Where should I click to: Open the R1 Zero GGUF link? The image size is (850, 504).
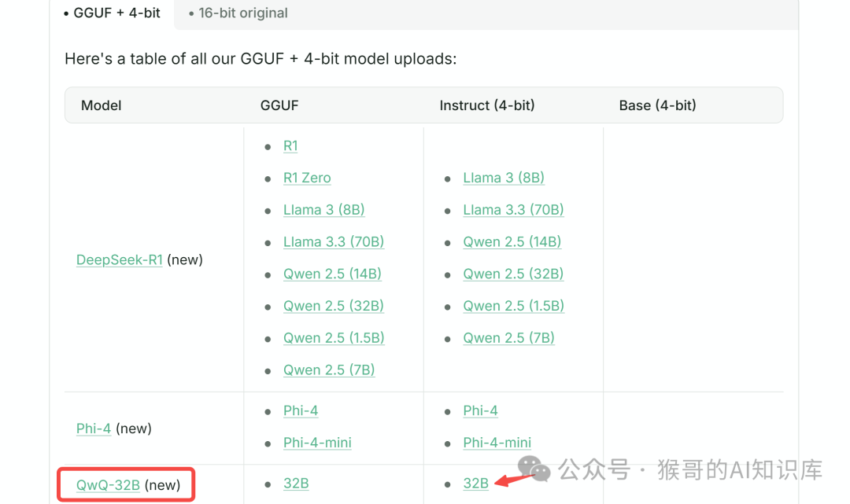(307, 178)
